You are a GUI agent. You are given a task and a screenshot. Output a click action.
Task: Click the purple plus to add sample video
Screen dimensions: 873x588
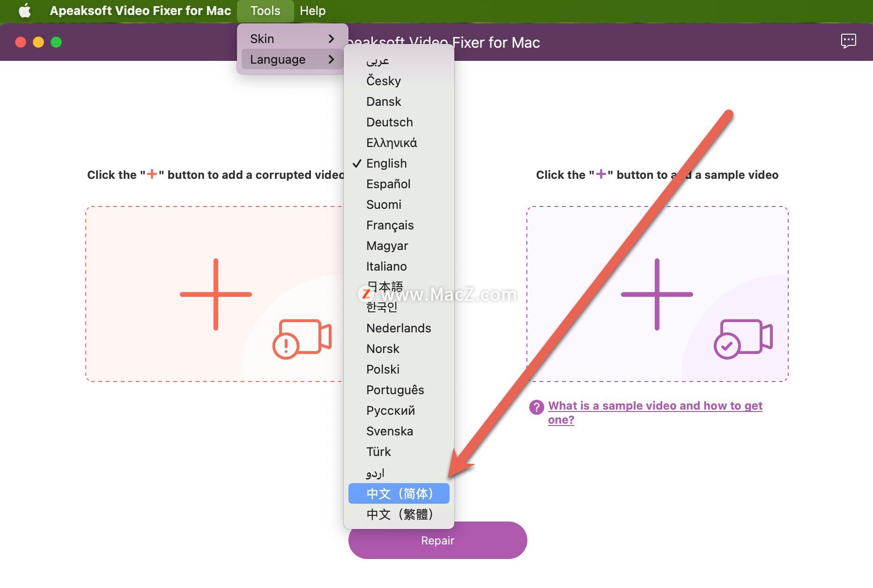[657, 294]
